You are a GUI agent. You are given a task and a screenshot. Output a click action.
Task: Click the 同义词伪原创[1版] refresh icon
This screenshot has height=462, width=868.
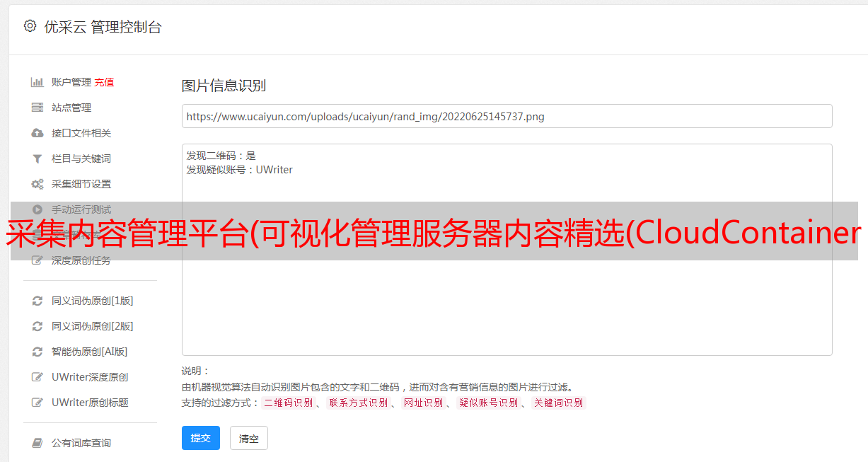click(37, 301)
